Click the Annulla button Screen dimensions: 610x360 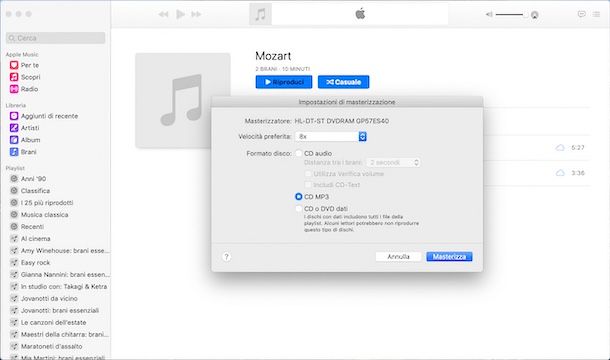coord(398,256)
